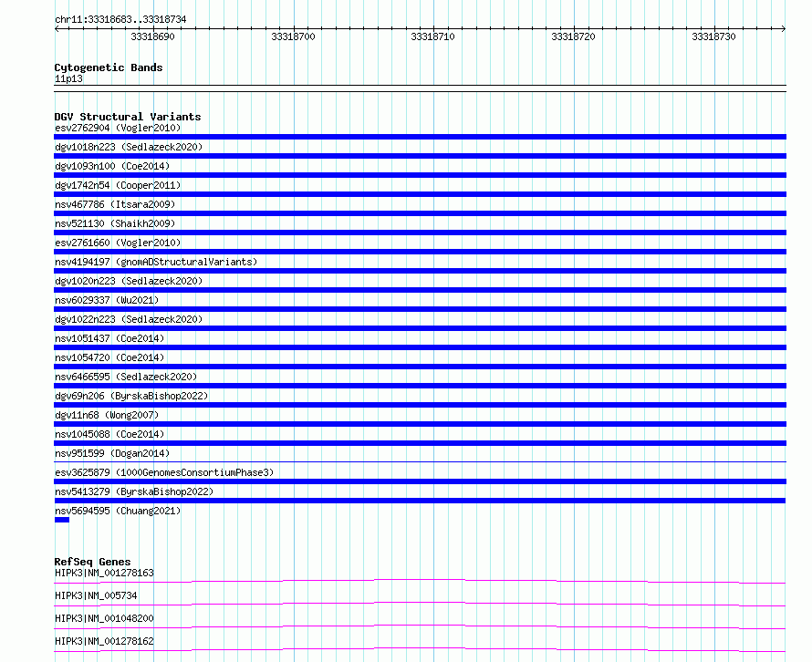Click the 33318700 ruler coordinate
Screen dimensions: 812x662
[x=293, y=36]
